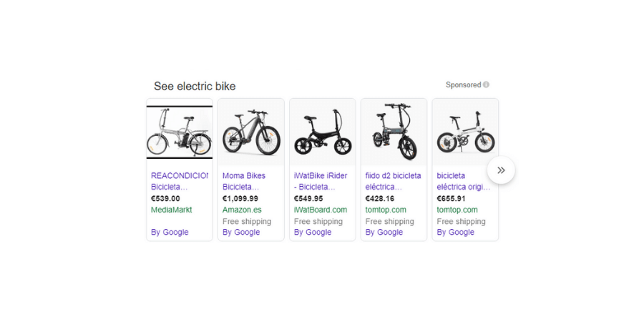
Task: Open the iWatBike iRider Bicicleta link
Action: point(321,181)
